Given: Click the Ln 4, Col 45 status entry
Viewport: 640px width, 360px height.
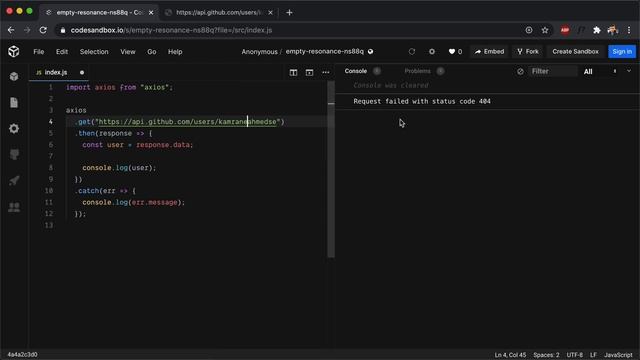Looking at the screenshot, I should click(x=510, y=355).
